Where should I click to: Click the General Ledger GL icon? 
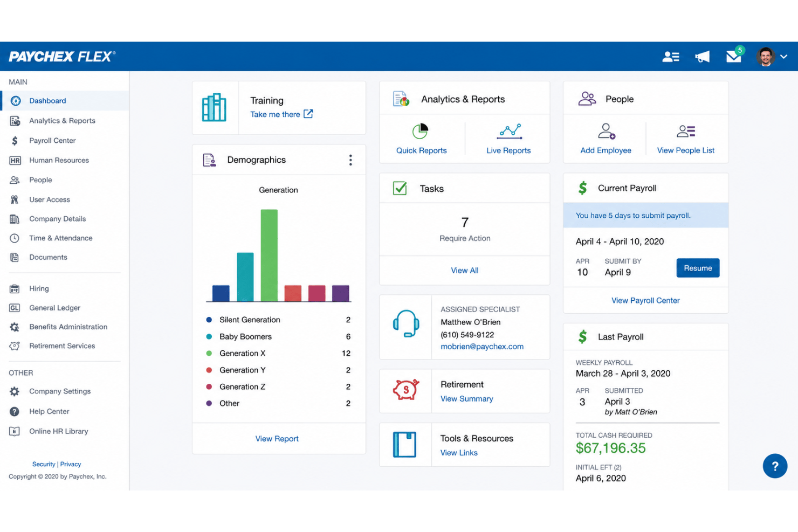[x=15, y=308]
